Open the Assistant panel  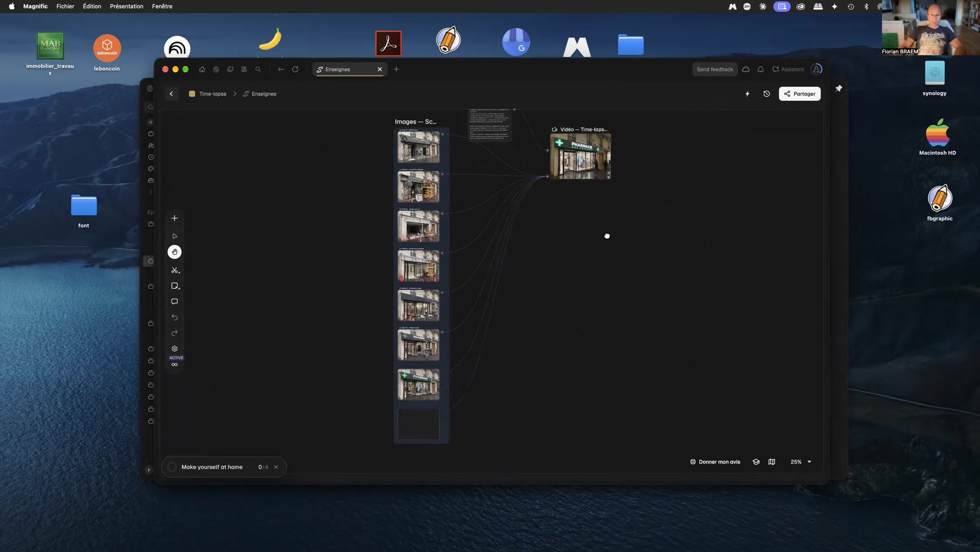[788, 69]
